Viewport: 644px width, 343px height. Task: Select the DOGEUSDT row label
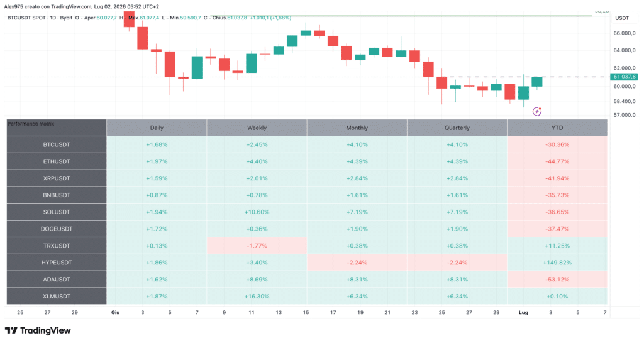[56, 229]
